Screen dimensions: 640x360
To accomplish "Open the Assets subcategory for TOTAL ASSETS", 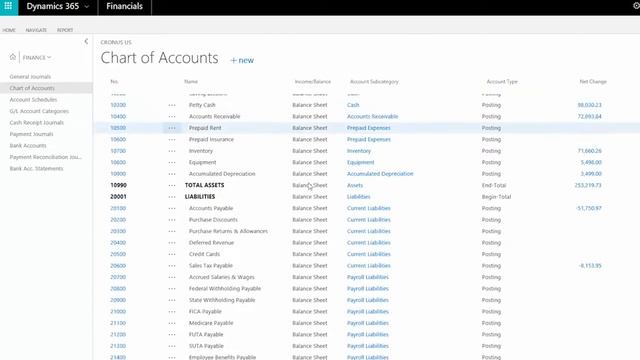I will point(355,185).
